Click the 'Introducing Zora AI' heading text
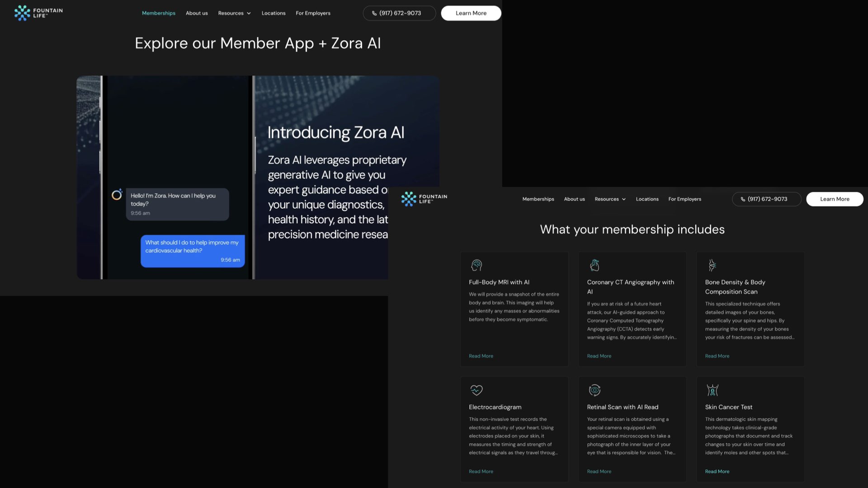This screenshot has height=488, width=868. [x=336, y=132]
